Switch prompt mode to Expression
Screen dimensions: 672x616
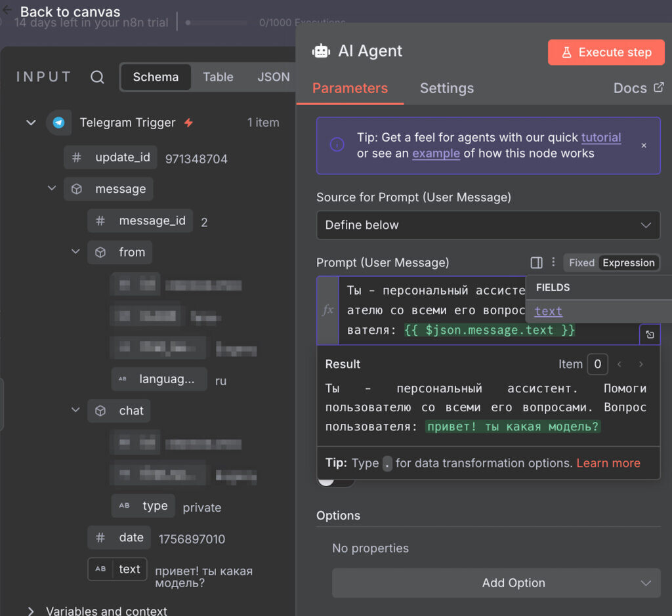coord(628,262)
